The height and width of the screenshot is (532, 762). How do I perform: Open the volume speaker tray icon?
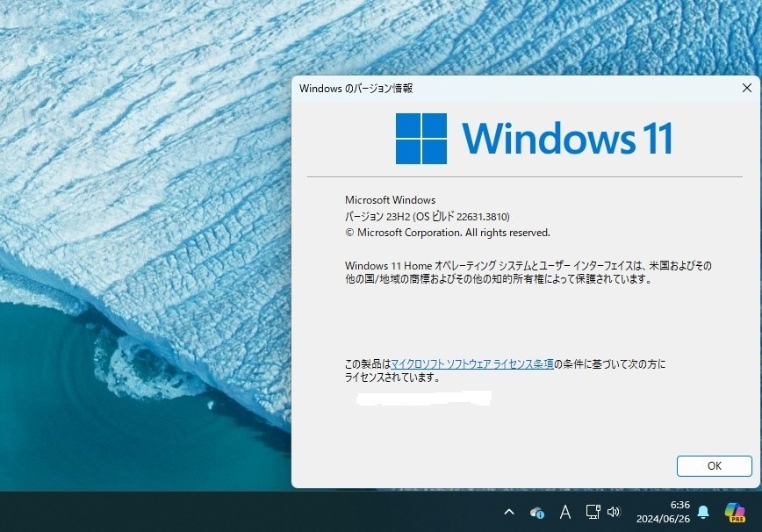tap(614, 512)
